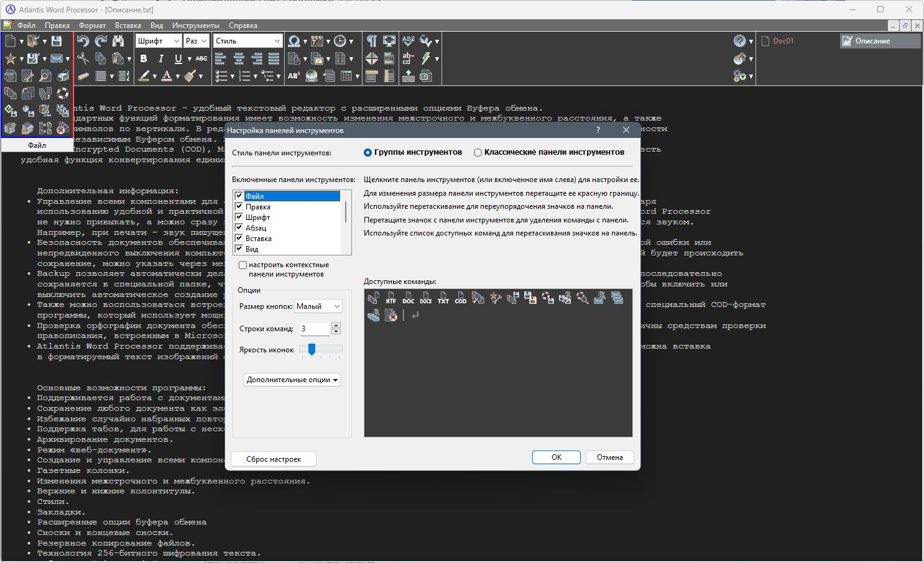Image resolution: width=924 pixels, height=563 pixels.
Task: Click the Omega insert symbol icon
Action: (x=294, y=41)
